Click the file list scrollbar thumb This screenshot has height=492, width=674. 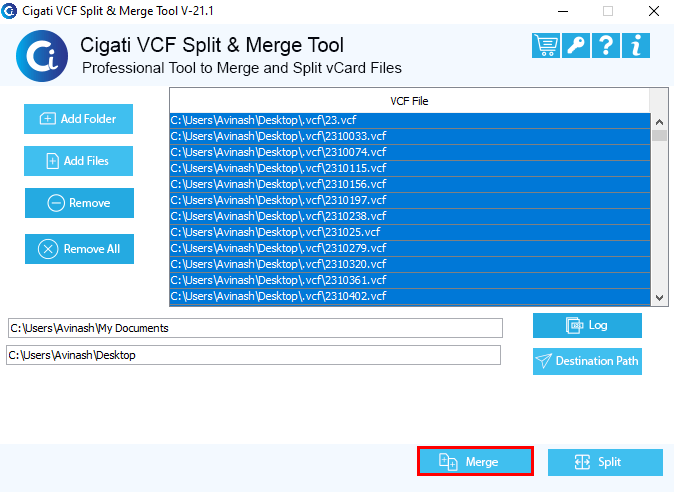click(x=659, y=135)
